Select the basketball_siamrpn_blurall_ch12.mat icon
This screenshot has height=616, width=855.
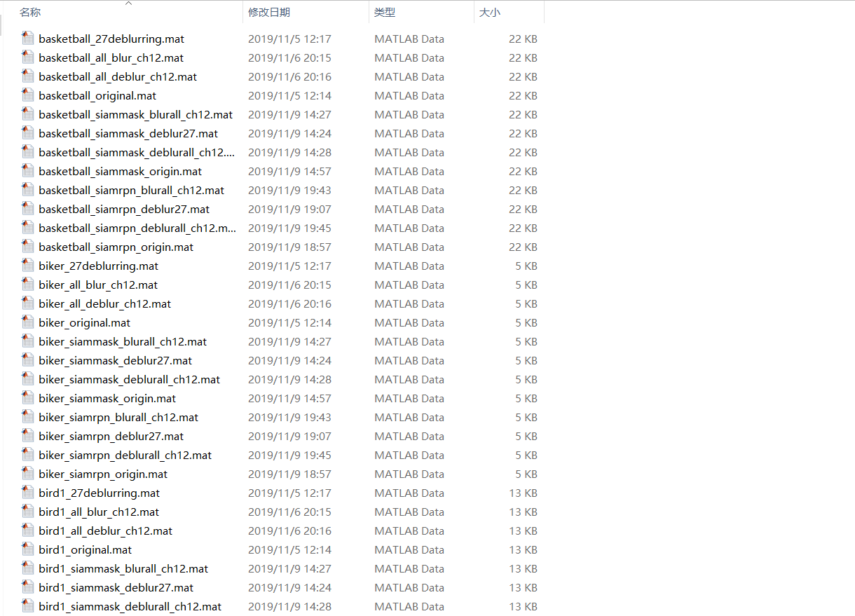click(x=27, y=190)
